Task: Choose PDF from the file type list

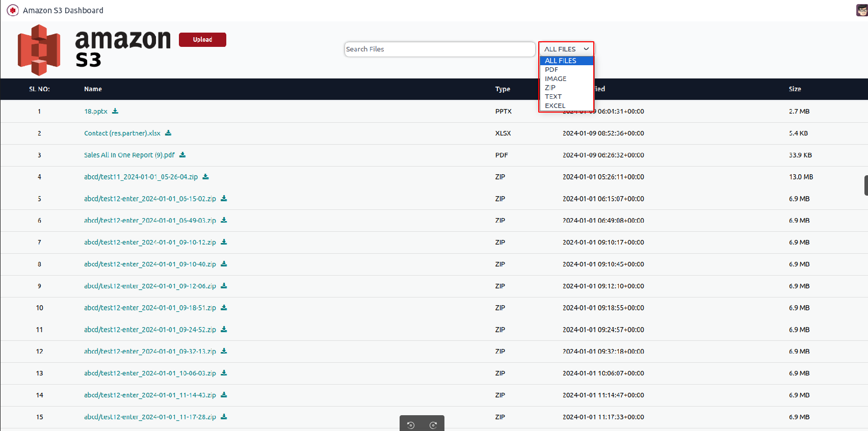Action: [x=566, y=70]
